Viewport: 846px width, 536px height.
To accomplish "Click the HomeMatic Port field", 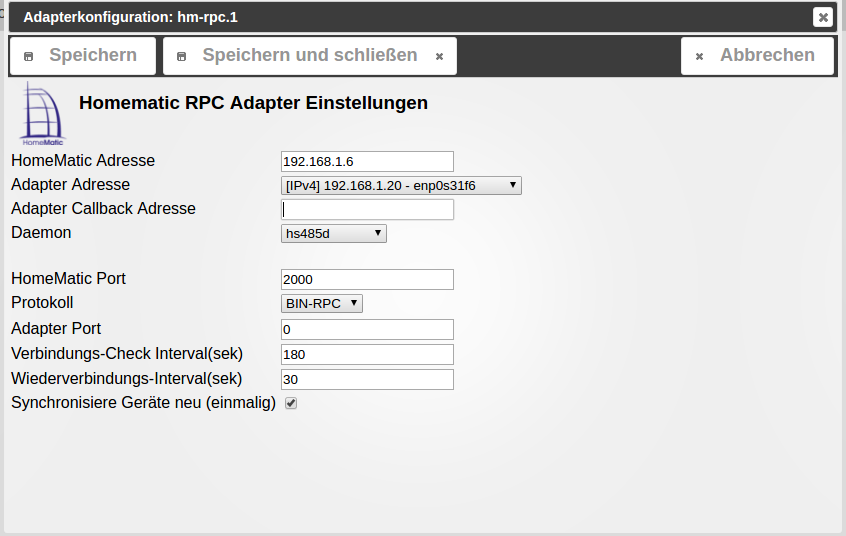I will (x=367, y=280).
